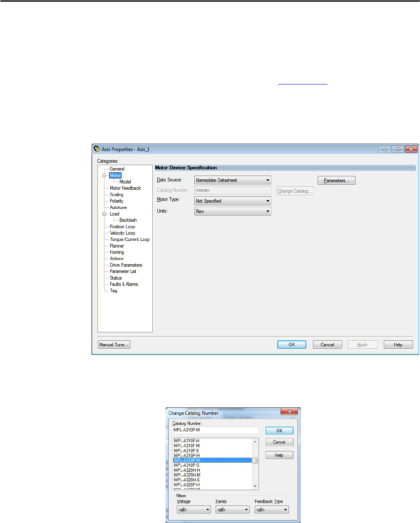Close the Change Catalog Number dialog
The height and width of the screenshot is (523, 420).
click(x=289, y=411)
